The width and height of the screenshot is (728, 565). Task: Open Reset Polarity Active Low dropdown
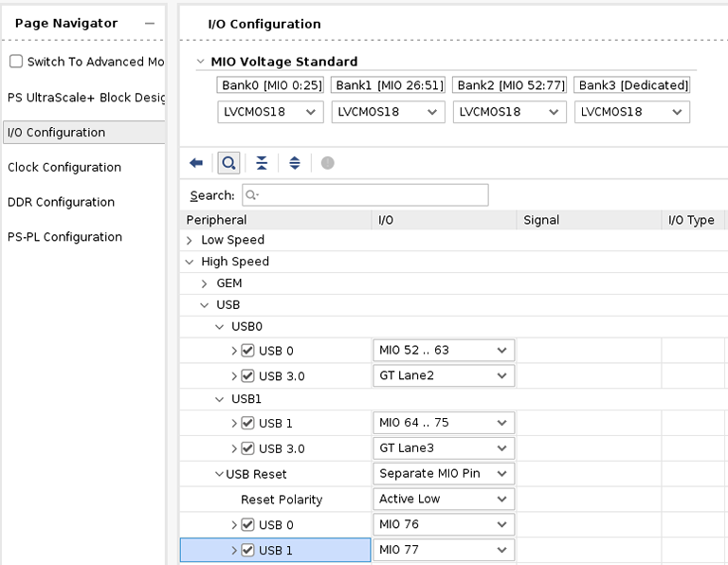coord(444,499)
